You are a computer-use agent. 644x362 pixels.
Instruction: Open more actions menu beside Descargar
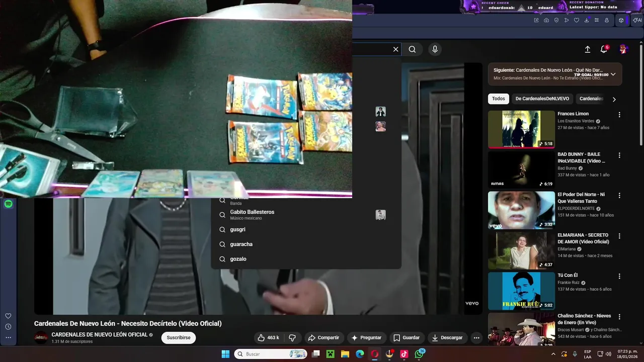[x=476, y=338]
